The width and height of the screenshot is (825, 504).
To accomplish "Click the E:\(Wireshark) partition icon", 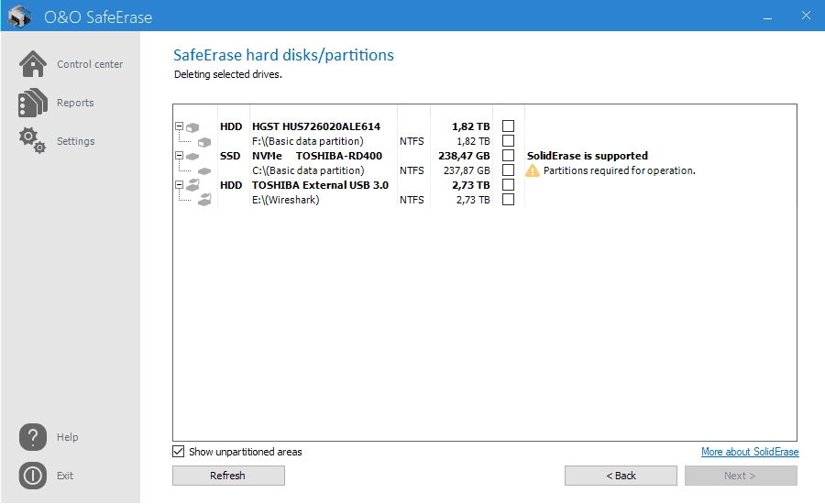I will [x=204, y=200].
